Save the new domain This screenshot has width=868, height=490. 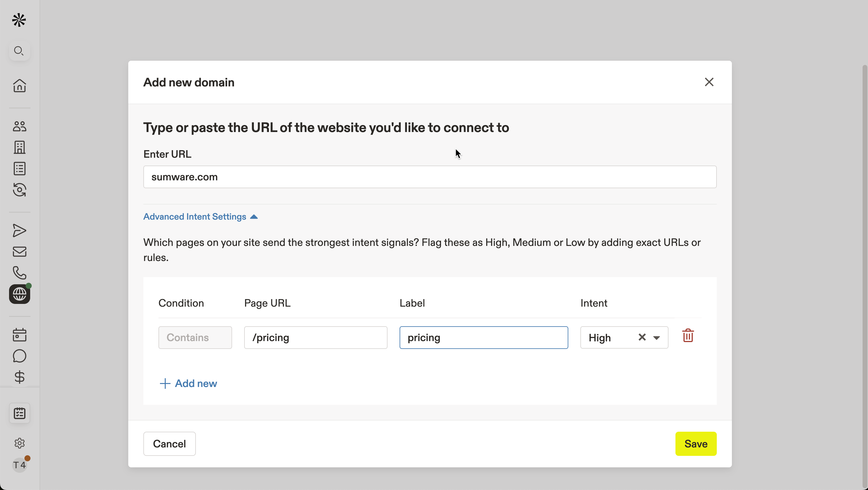pyautogui.click(x=696, y=444)
